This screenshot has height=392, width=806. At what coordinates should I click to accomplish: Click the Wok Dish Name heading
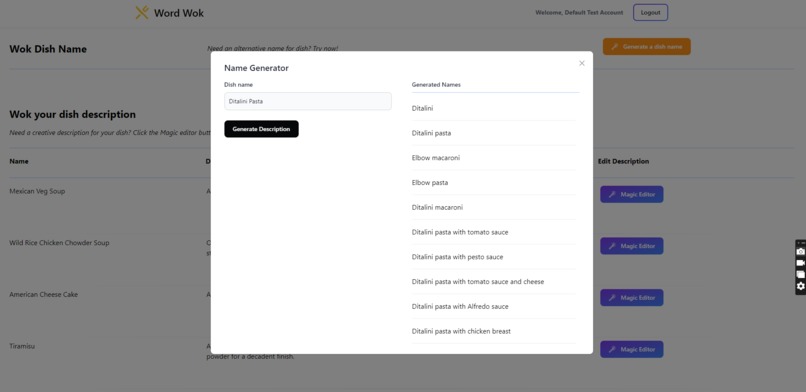(48, 49)
